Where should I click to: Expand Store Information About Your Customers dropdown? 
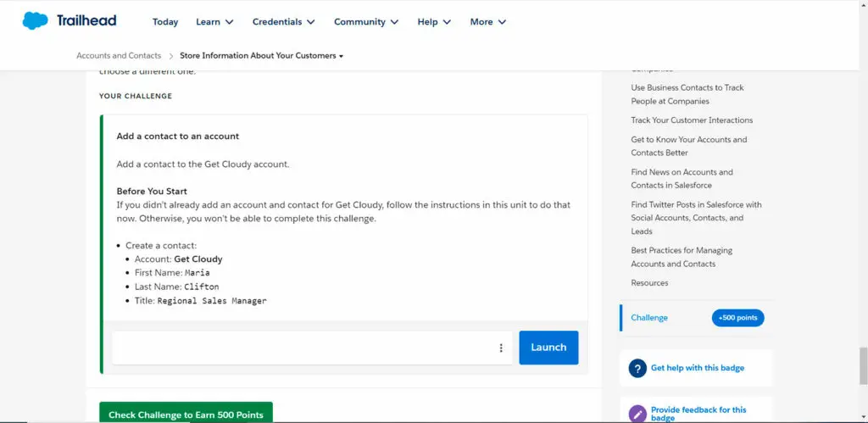click(x=261, y=55)
